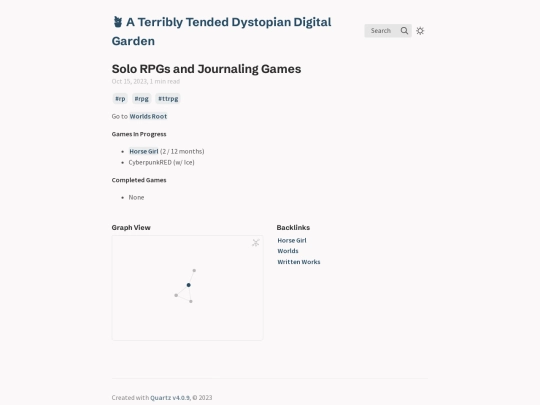Click the Completed Games heading
Image resolution: width=540 pixels, height=405 pixels.
tap(139, 180)
